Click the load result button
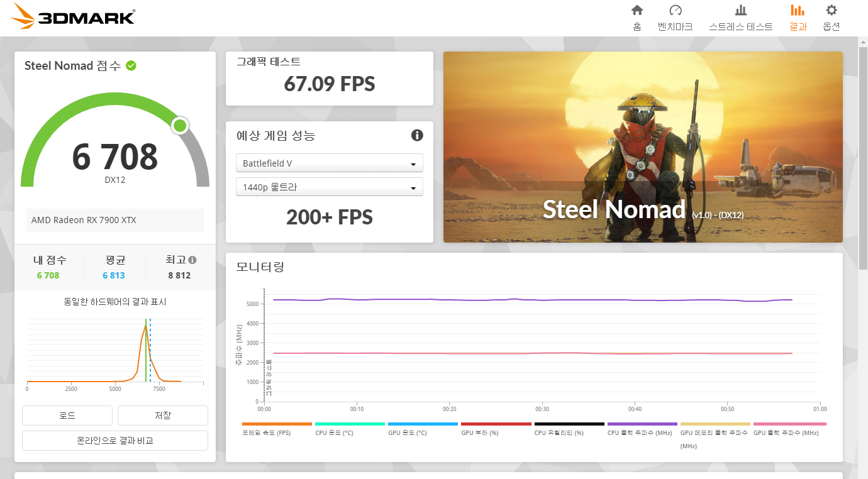Image resolution: width=868 pixels, height=479 pixels. click(x=67, y=416)
